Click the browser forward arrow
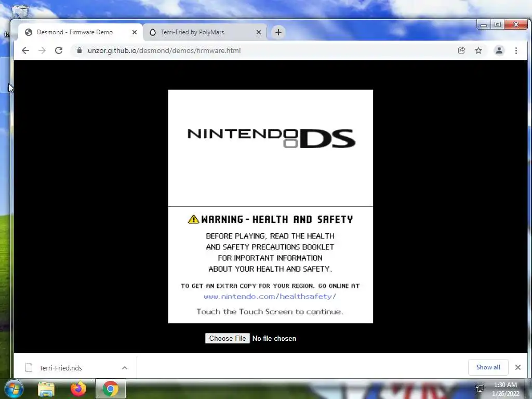The image size is (532, 399). pos(42,50)
